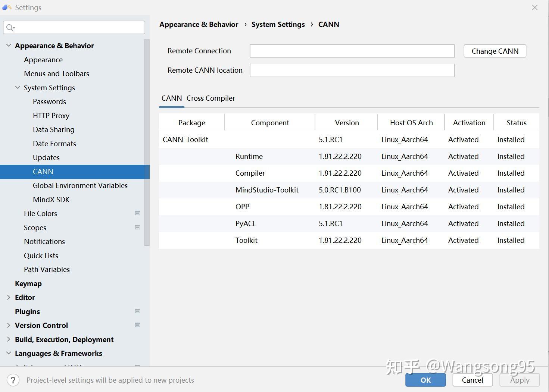Select the Scopes item
Image resolution: width=549 pixels, height=392 pixels.
(35, 228)
